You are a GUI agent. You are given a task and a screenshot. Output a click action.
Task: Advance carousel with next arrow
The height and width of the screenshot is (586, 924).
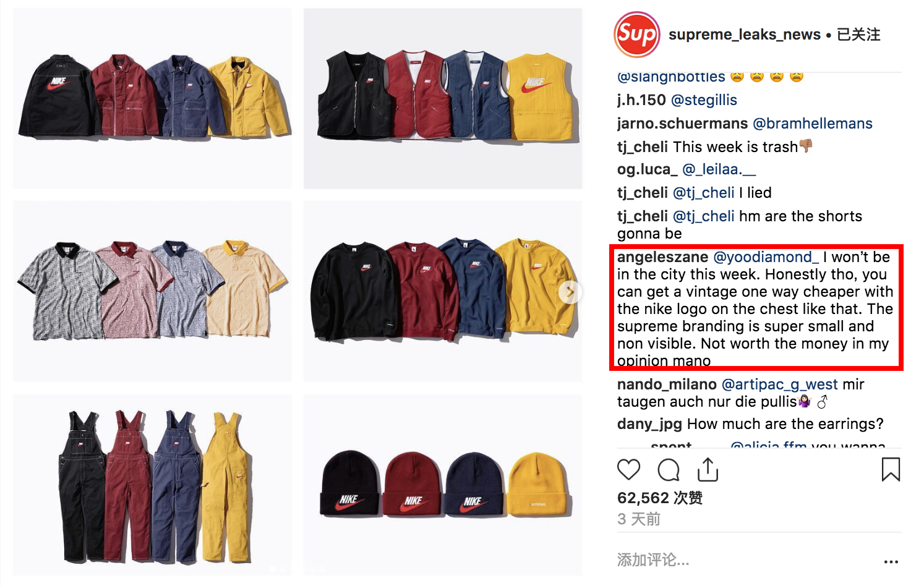click(x=570, y=292)
